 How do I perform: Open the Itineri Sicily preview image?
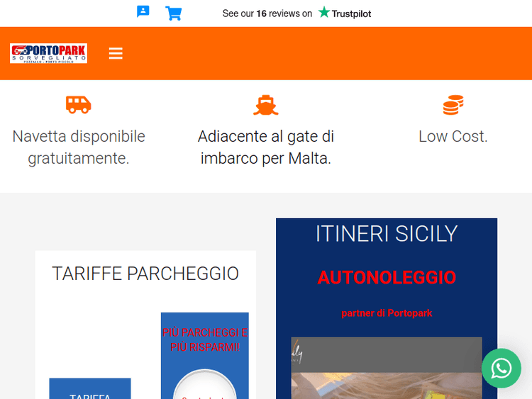click(387, 368)
